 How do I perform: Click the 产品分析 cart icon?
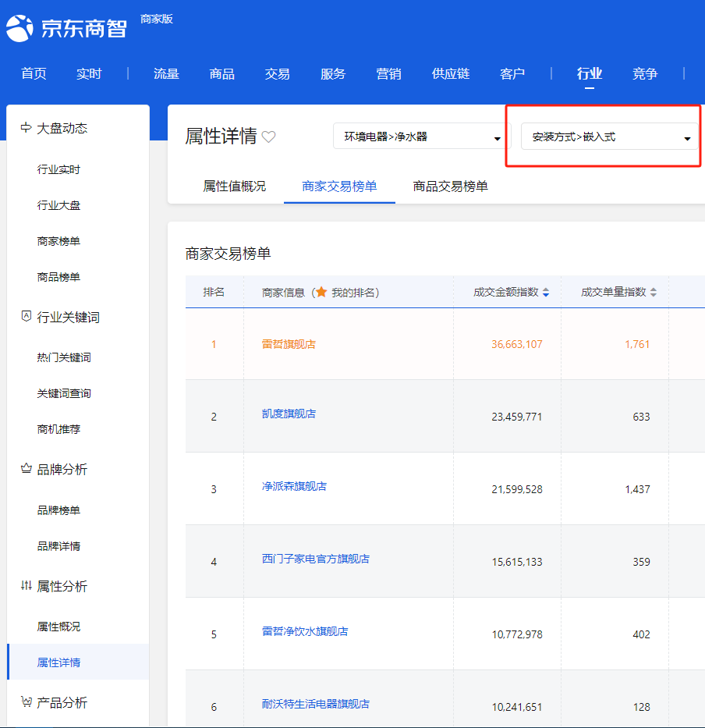[26, 701]
